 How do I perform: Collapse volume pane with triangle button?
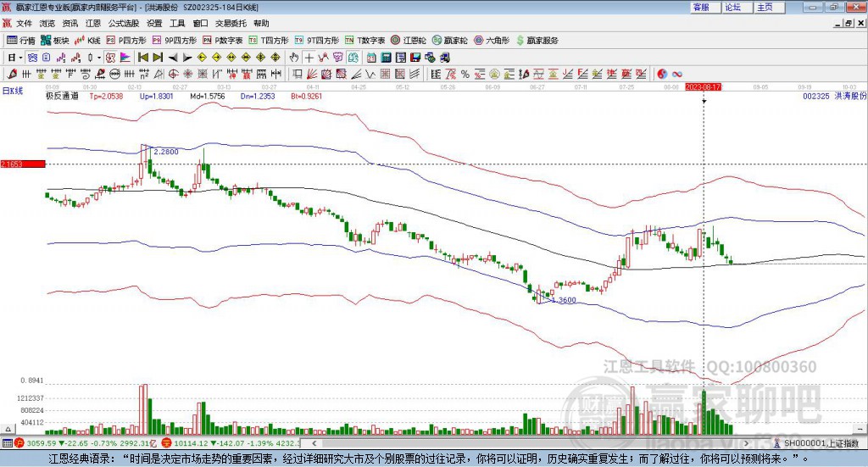coord(8,429)
